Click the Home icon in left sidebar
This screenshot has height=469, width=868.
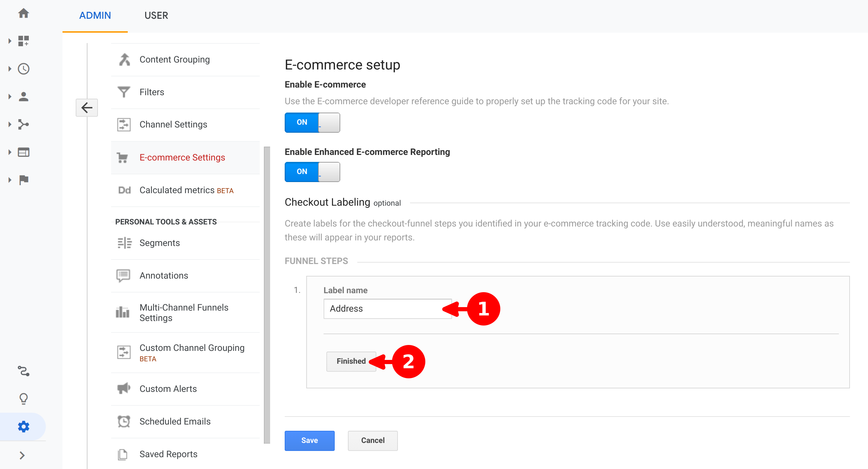pos(23,14)
